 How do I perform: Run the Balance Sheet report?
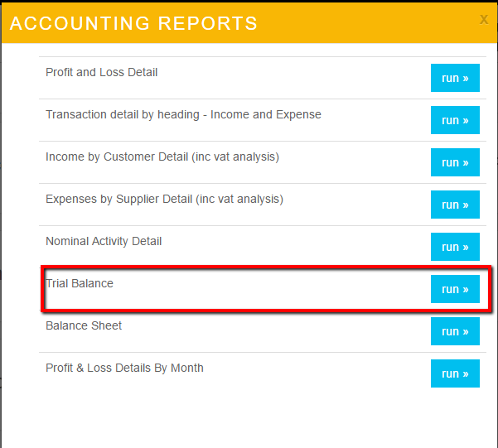click(455, 331)
